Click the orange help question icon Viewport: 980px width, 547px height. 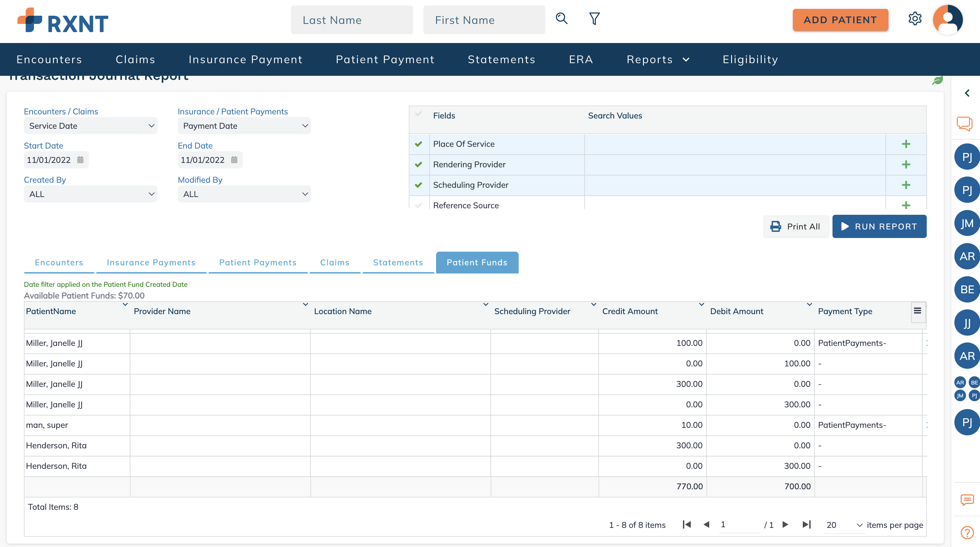[967, 532]
